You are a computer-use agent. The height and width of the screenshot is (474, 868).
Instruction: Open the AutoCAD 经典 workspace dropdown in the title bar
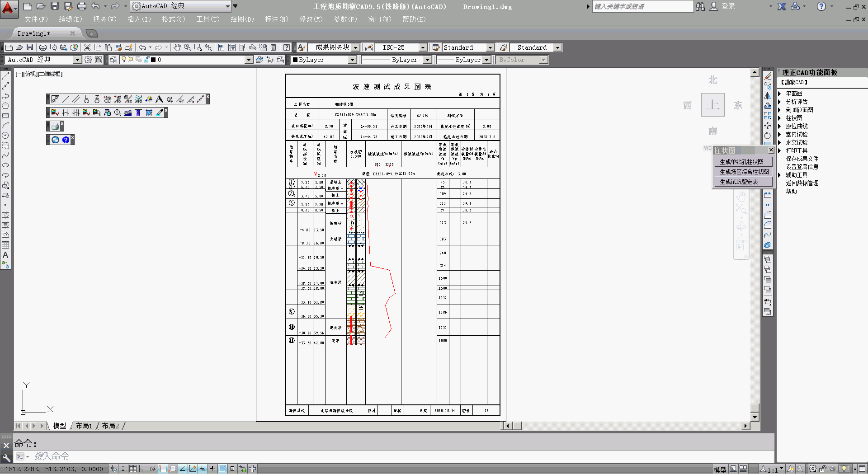(228, 6)
